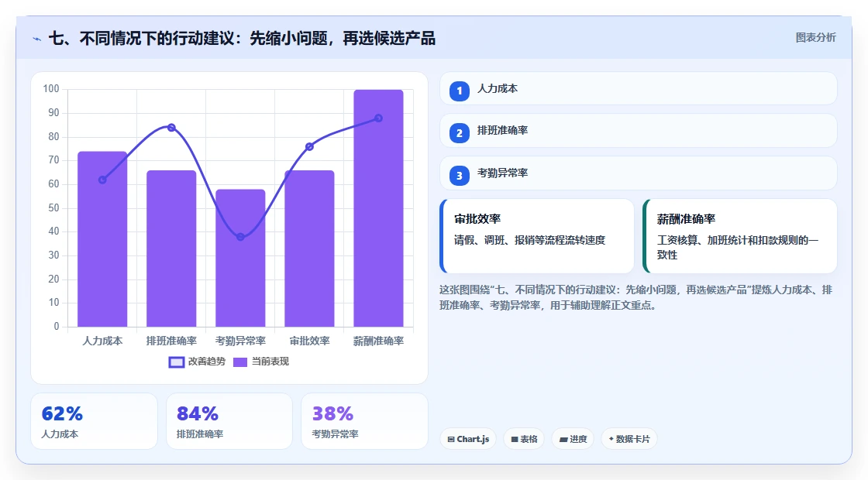Click the 薪酬准确率 x-axis label
This screenshot has width=868, height=480.
coord(379,341)
